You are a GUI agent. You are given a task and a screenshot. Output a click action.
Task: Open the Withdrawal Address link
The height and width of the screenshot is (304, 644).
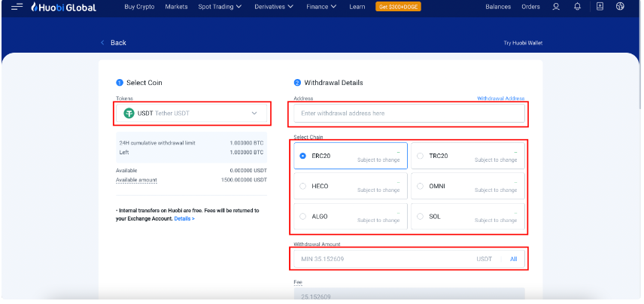coord(500,99)
